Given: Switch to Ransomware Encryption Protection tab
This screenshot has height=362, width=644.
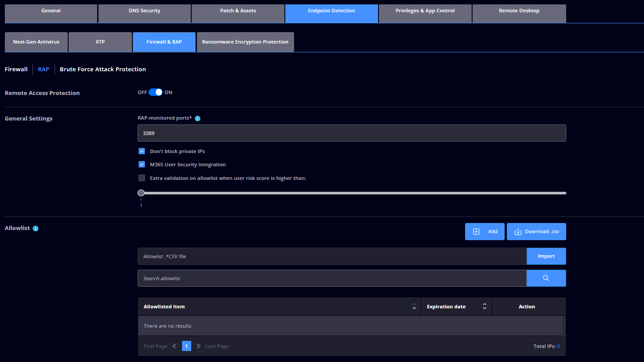Looking at the screenshot, I should tap(245, 42).
